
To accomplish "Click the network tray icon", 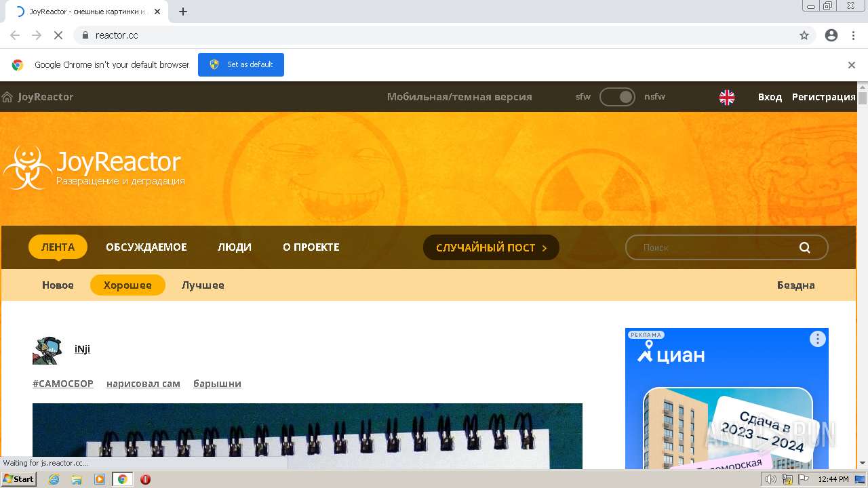I will point(787,479).
